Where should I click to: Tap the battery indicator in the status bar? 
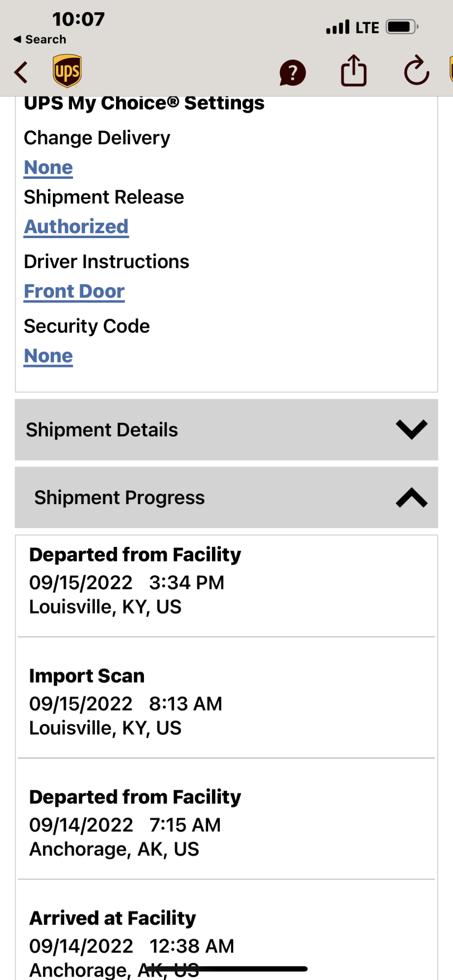(402, 27)
